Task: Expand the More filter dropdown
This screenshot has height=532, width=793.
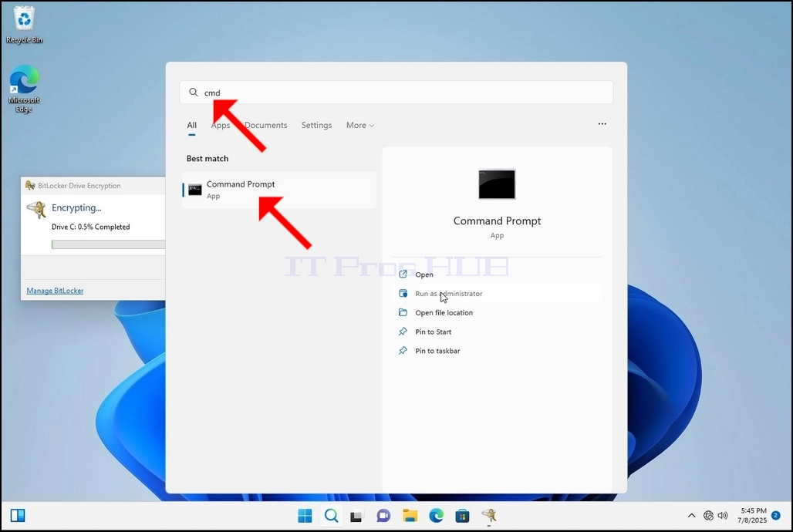Action: point(360,125)
